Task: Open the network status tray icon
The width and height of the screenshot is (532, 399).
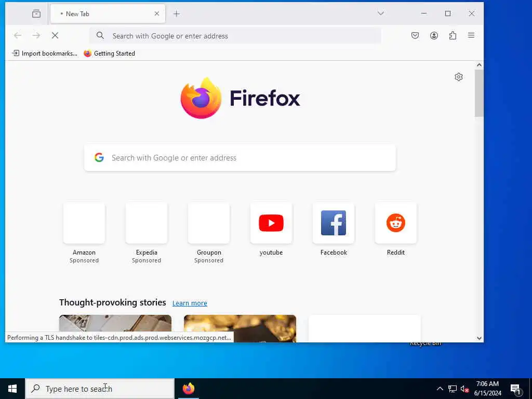Action: tap(453, 389)
